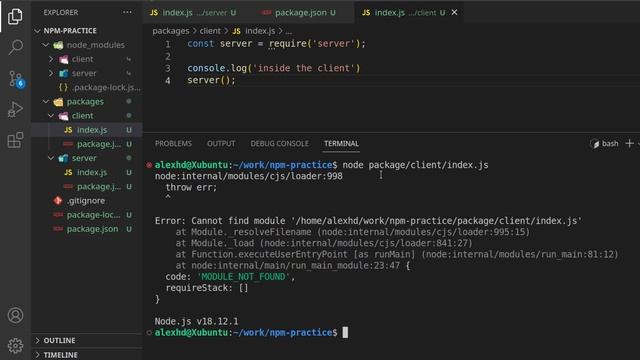
Task: Expand server folder under node_modules
Action: pos(51,73)
